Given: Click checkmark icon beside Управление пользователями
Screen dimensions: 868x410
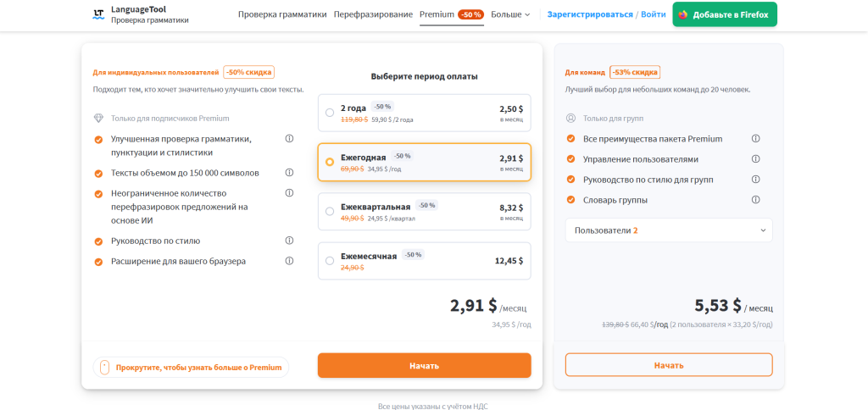Looking at the screenshot, I should click(570, 159).
